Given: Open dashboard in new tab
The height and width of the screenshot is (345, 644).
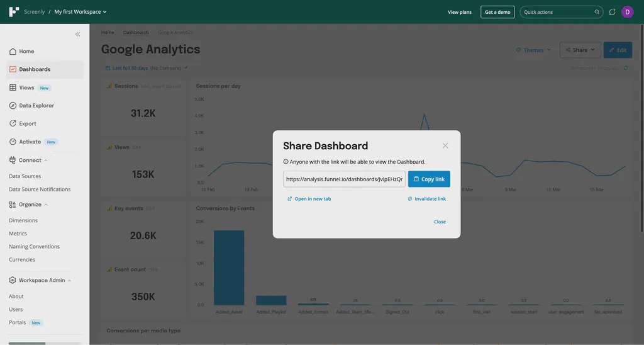Looking at the screenshot, I should coord(309,198).
